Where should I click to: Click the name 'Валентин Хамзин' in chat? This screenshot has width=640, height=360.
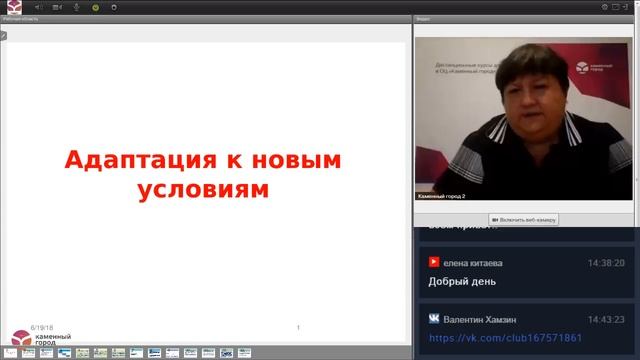480,320
